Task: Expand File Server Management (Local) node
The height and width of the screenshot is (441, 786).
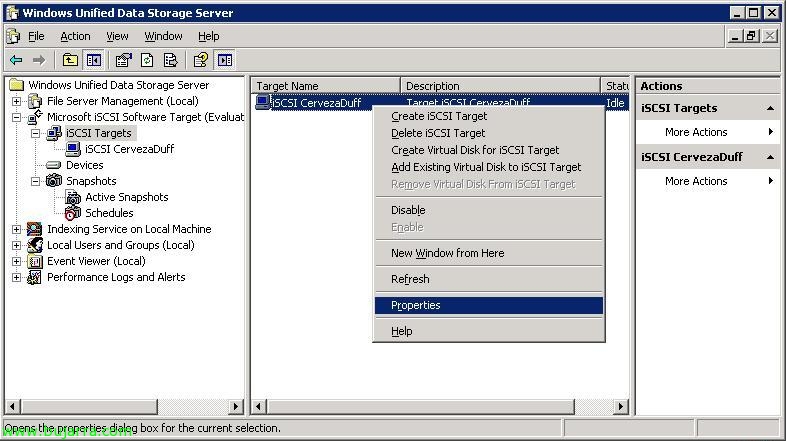Action: 16,101
